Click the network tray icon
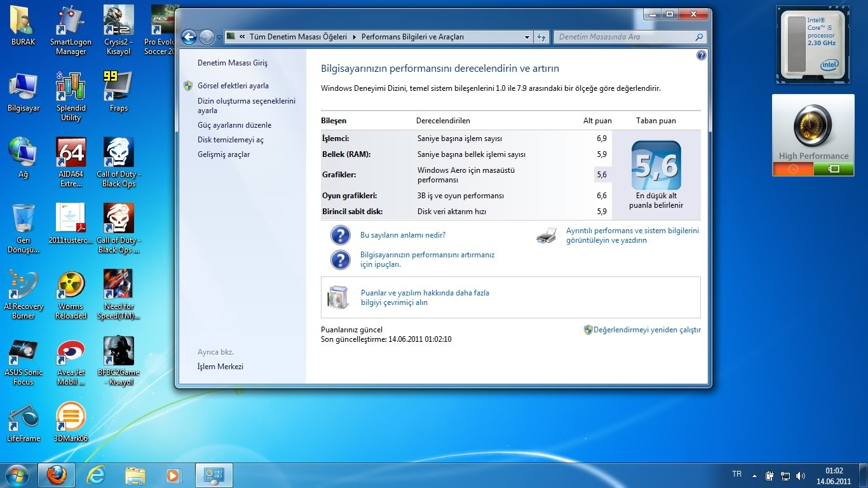 click(x=785, y=475)
